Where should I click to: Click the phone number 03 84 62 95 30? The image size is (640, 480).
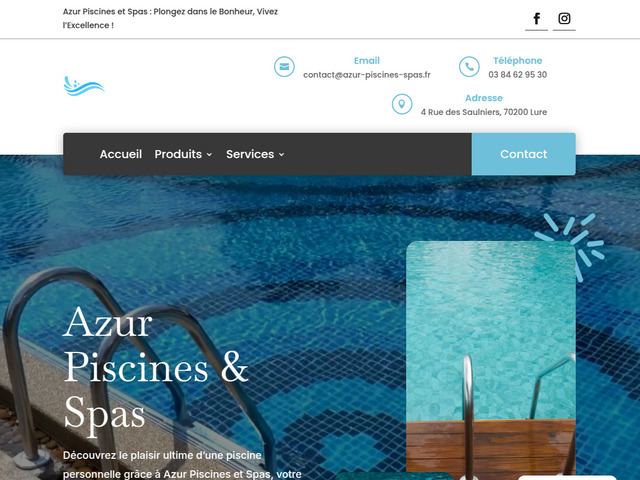click(518, 75)
